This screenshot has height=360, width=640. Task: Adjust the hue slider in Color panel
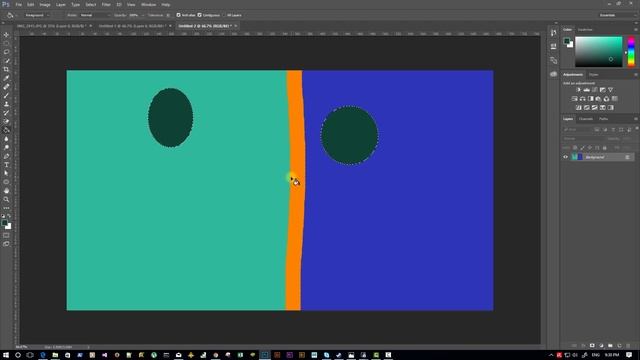(x=631, y=51)
